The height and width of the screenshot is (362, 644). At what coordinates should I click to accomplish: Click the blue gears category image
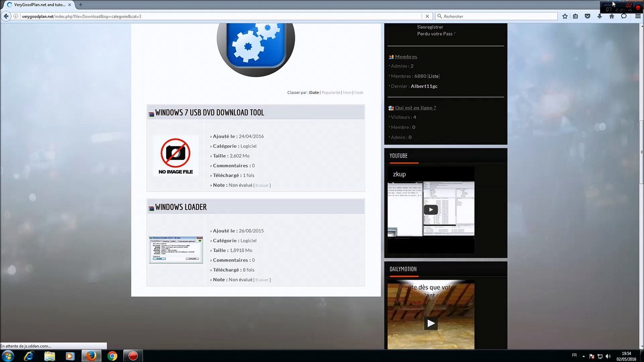tap(256, 50)
